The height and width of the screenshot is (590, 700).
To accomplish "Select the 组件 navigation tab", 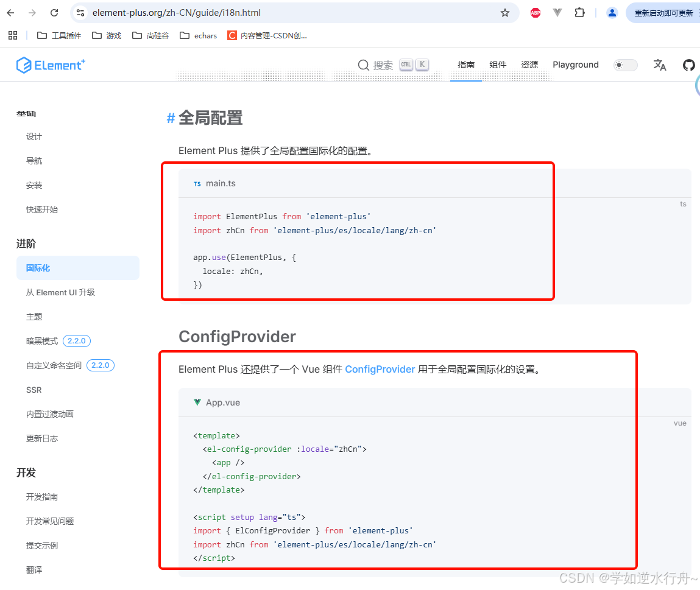I will pyautogui.click(x=498, y=65).
